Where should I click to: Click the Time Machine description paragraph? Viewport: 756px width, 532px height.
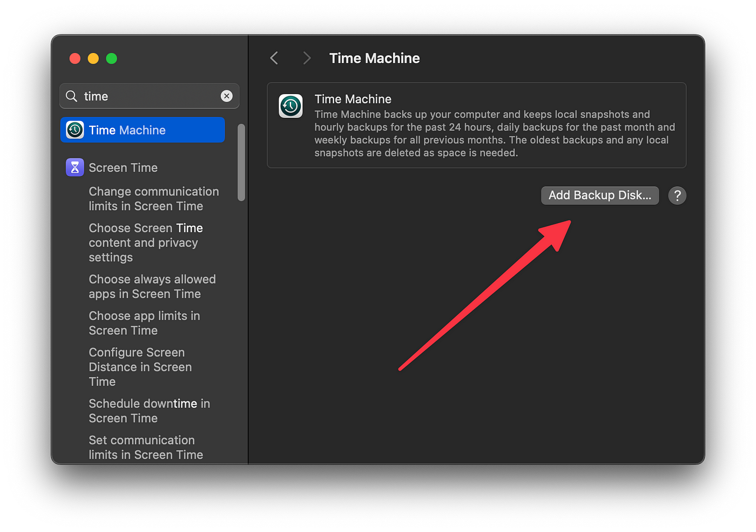(x=495, y=133)
